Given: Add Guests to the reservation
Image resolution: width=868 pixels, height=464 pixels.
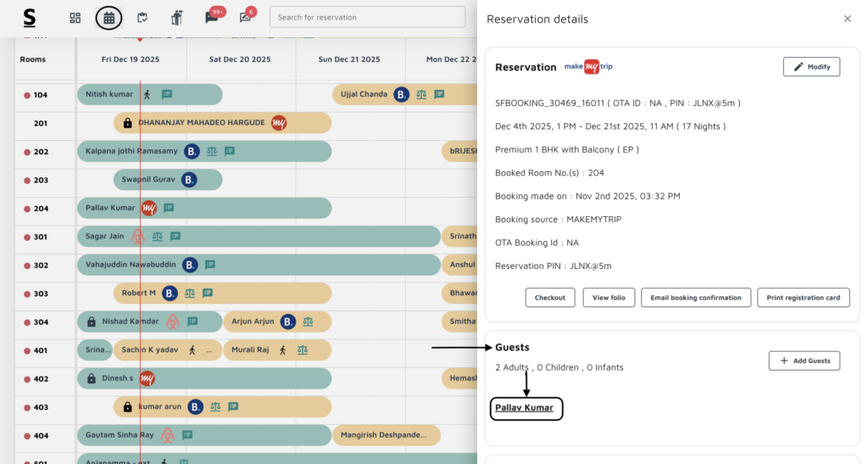Looking at the screenshot, I should 804,361.
